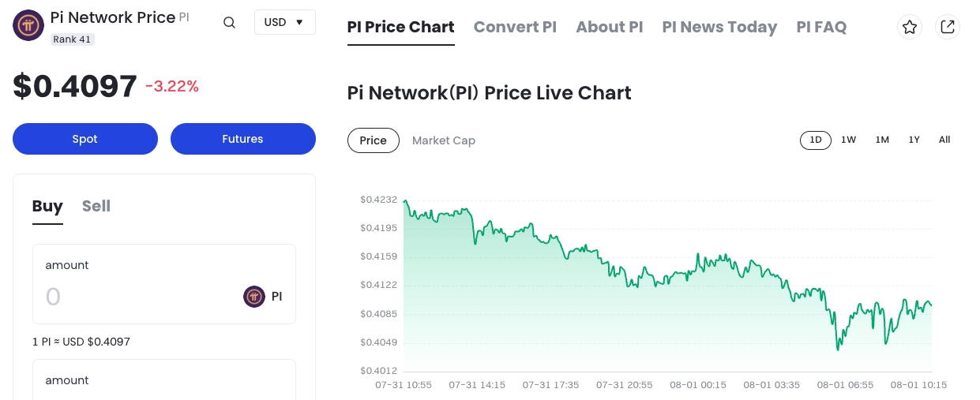980x400 pixels.
Task: Show the All time range
Action: pos(944,140)
